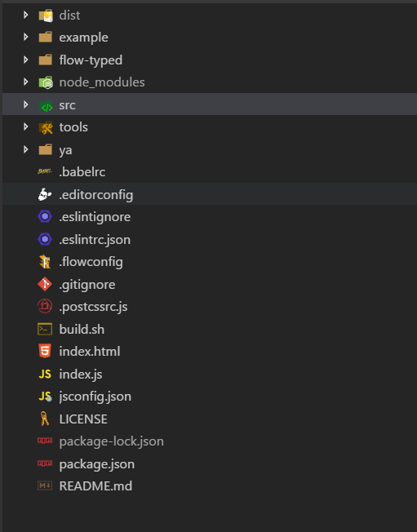This screenshot has height=532, width=417.
Task: Expand the tools folder arrow
Action: click(26, 127)
